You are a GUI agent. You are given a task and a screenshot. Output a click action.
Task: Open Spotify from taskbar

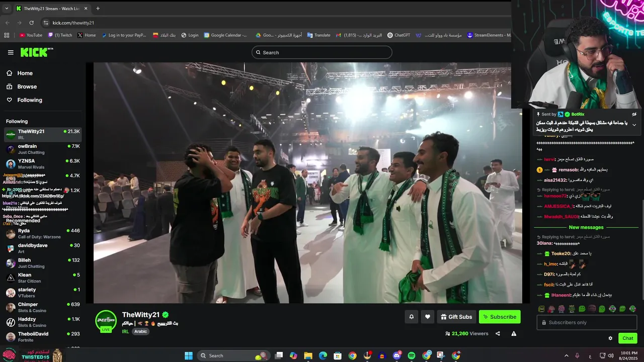[412, 355]
